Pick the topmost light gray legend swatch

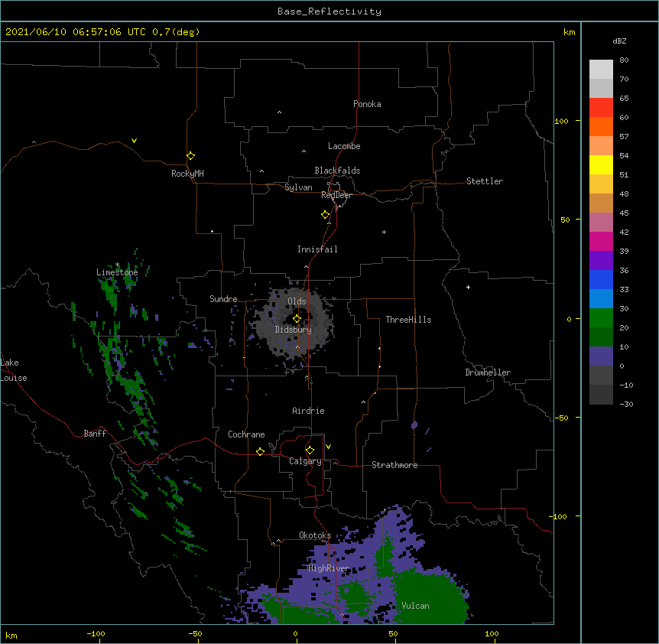601,69
